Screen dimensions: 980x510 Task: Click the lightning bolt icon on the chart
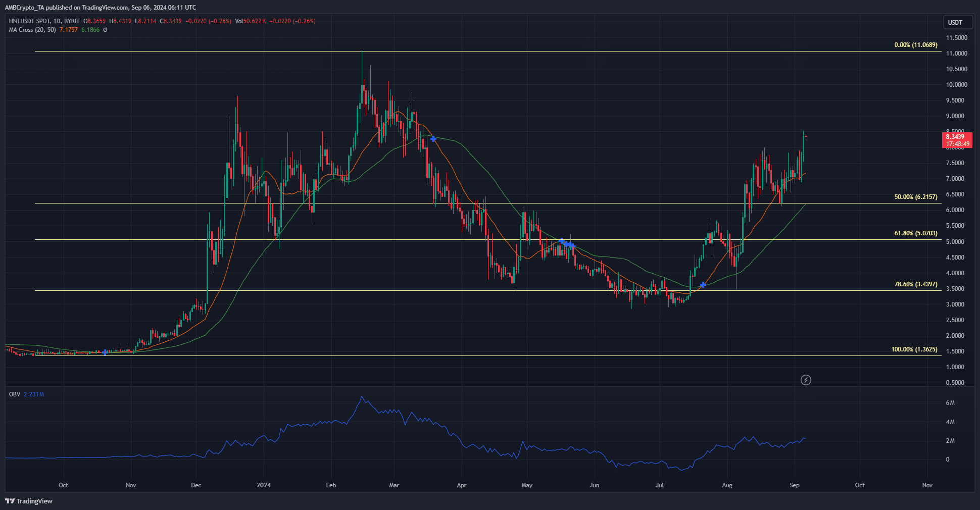[806, 380]
